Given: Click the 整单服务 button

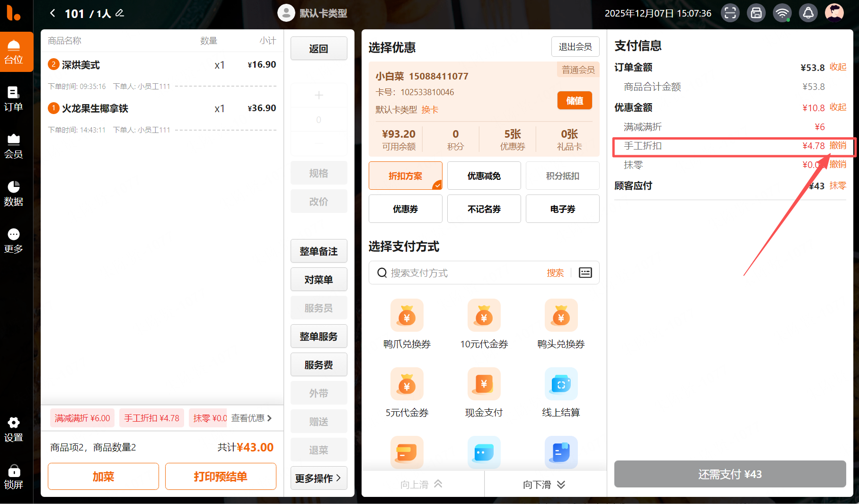Looking at the screenshot, I should click(x=319, y=336).
